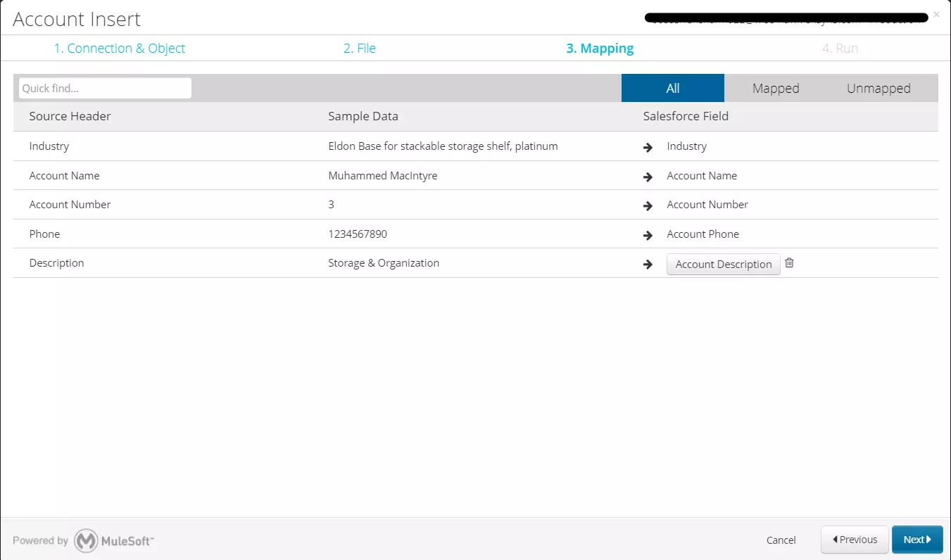This screenshot has height=560, width=951.
Task: Click sample data 'Storage & Organization'
Action: pos(384,263)
